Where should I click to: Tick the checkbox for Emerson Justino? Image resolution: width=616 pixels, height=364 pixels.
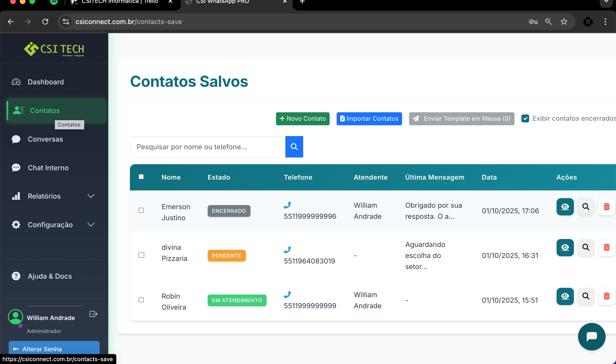pyautogui.click(x=141, y=210)
